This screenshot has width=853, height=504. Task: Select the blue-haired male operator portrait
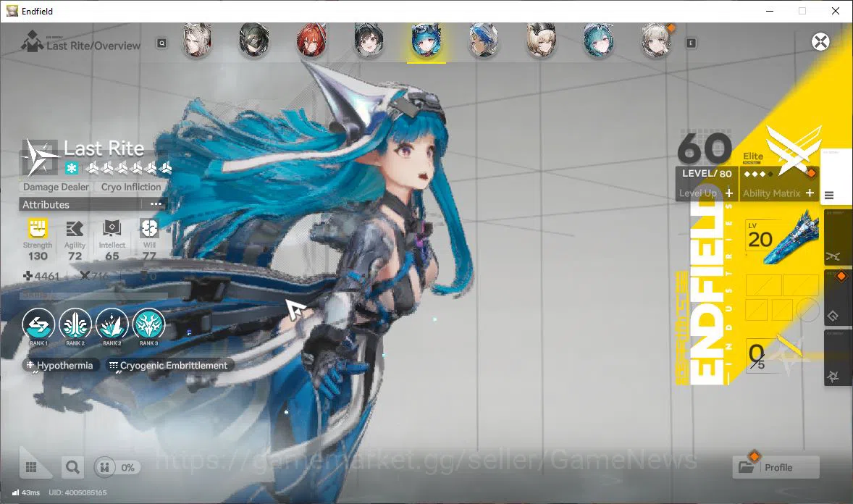[484, 41]
